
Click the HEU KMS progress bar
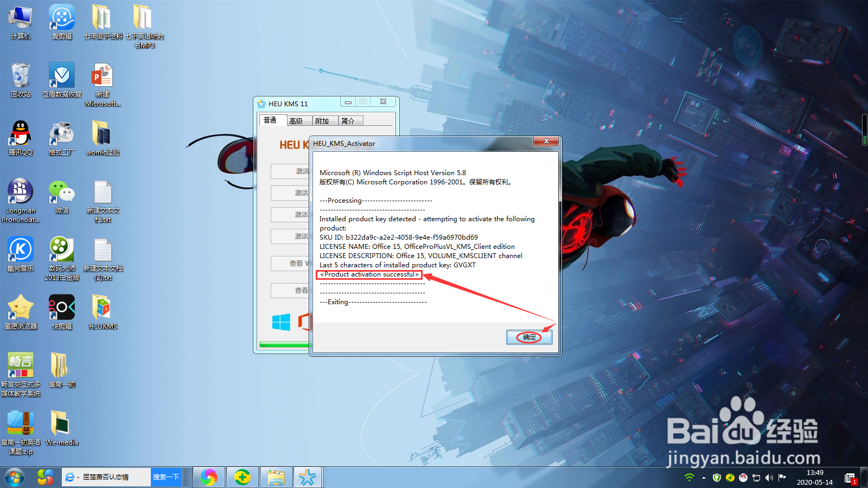(284, 345)
